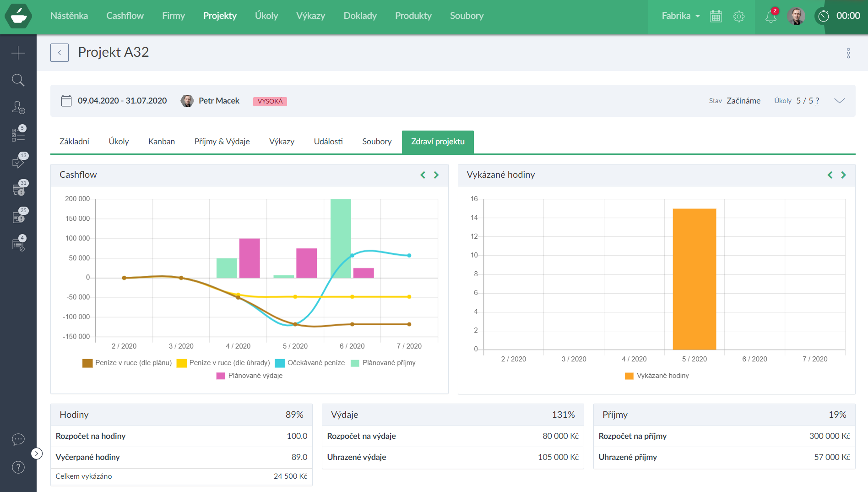
Task: Go to next Cashflow chart period
Action: [436, 175]
